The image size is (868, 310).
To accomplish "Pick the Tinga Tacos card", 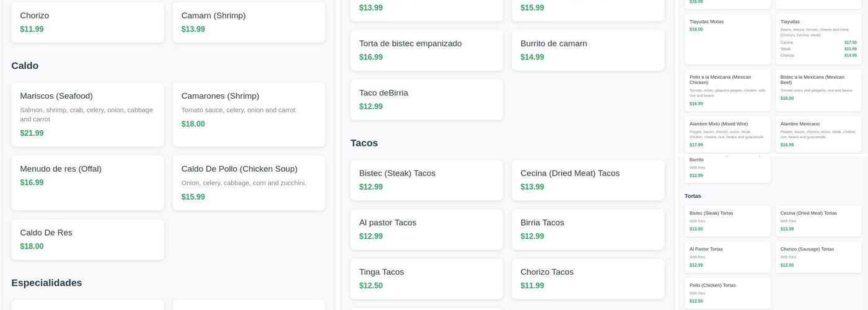I will coord(427,278).
